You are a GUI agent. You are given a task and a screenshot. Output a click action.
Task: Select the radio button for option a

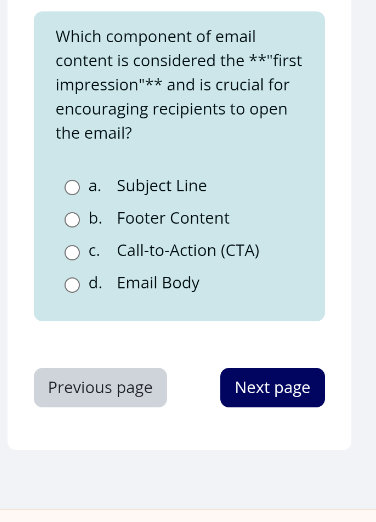click(x=72, y=187)
